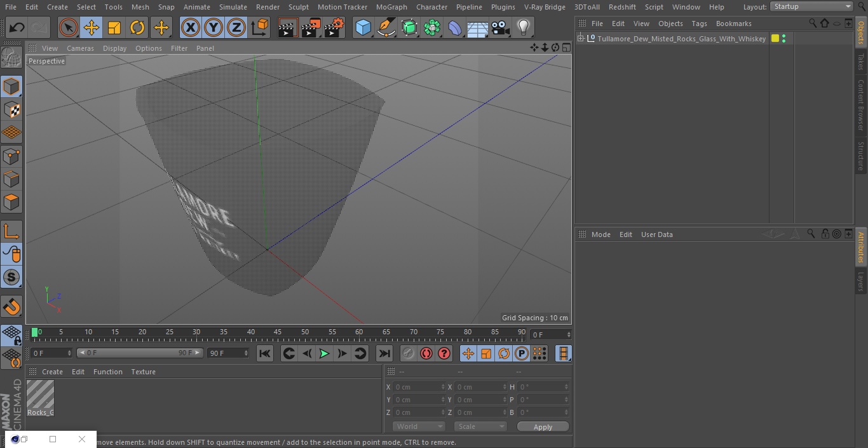Viewport: 868px width, 448px height.
Task: Switch to Polygons mode
Action: pyautogui.click(x=11, y=203)
